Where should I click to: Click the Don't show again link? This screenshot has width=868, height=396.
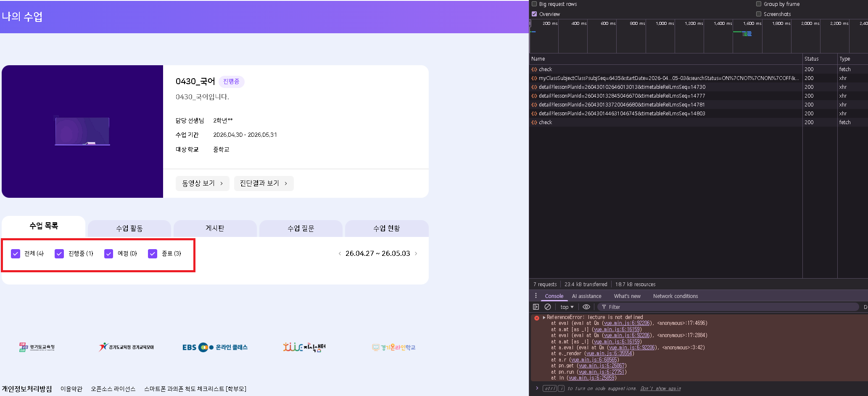tap(660, 388)
